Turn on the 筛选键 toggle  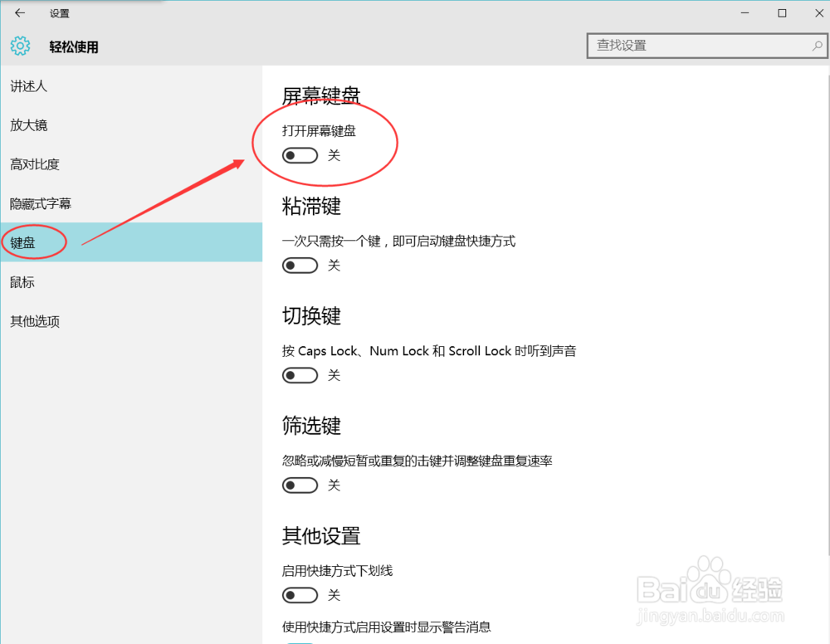click(x=300, y=485)
